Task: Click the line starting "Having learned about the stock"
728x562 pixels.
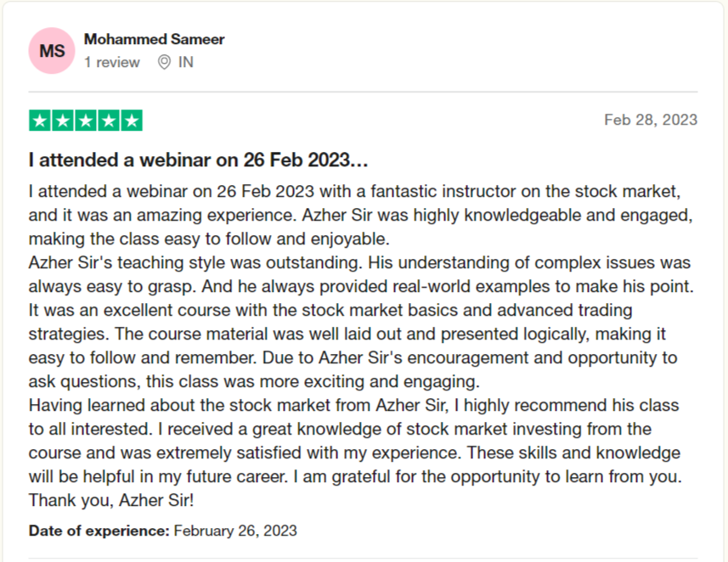Action: tap(353, 405)
